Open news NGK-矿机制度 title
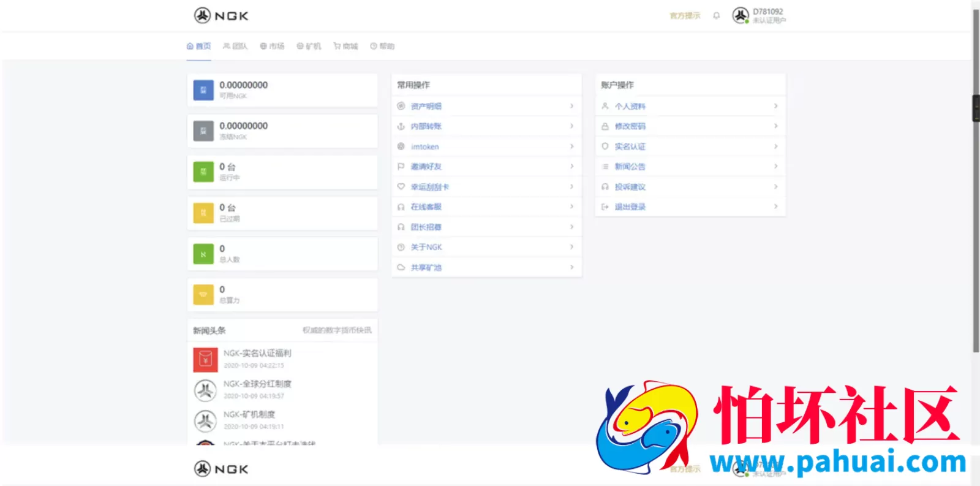The width and height of the screenshot is (980, 486). pyautogui.click(x=249, y=414)
